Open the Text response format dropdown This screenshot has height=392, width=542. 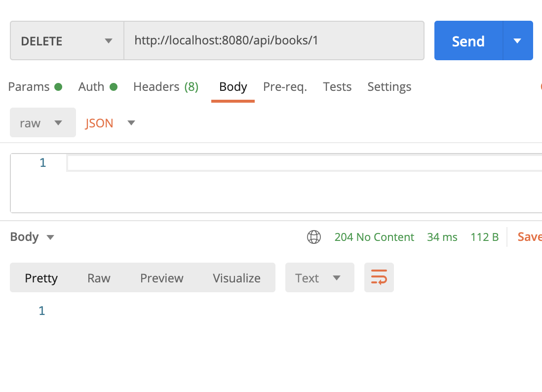tap(320, 277)
